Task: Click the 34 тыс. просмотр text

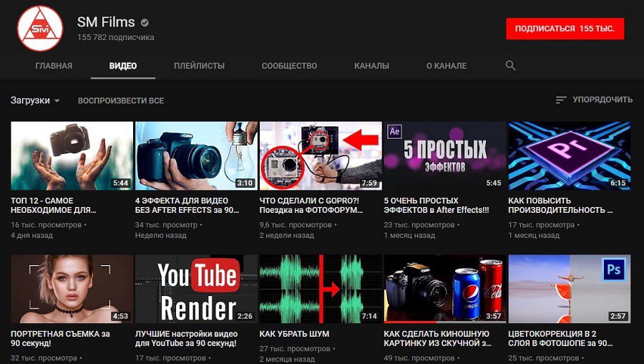Action: pyautogui.click(x=166, y=225)
